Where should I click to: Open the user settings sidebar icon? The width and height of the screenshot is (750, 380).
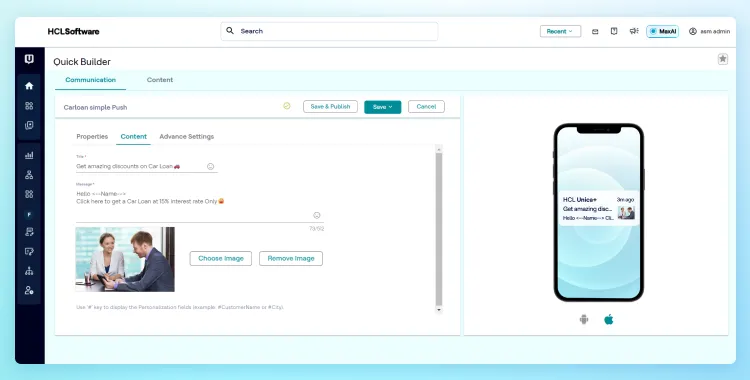(x=29, y=291)
